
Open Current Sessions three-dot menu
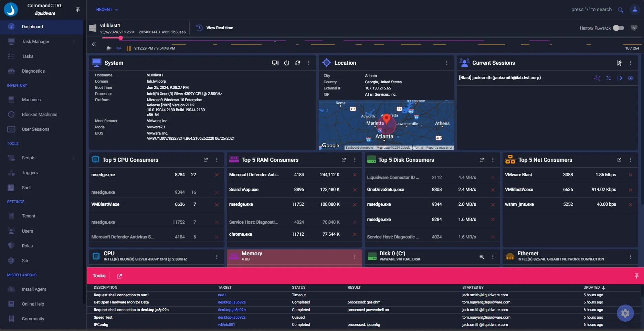pyautogui.click(x=630, y=63)
